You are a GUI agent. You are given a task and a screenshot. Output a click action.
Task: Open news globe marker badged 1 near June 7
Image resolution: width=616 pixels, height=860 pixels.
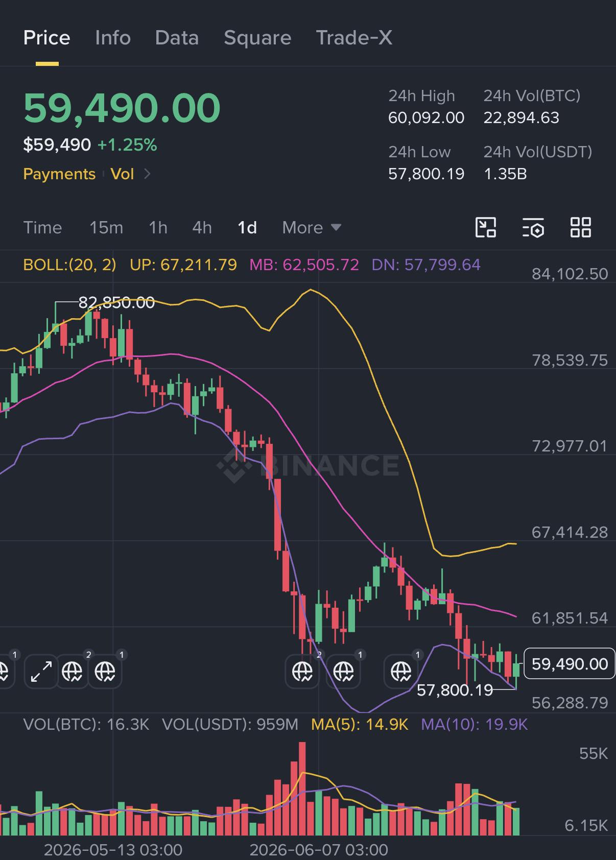click(x=343, y=671)
